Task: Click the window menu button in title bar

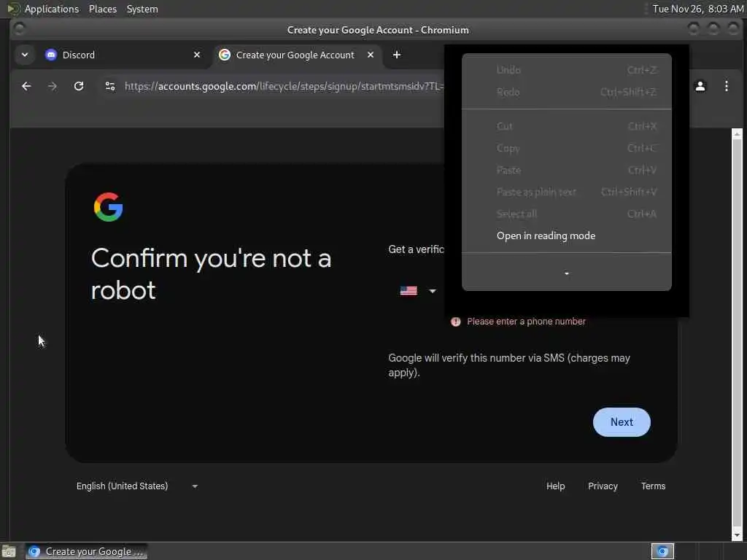Action: pos(19,29)
